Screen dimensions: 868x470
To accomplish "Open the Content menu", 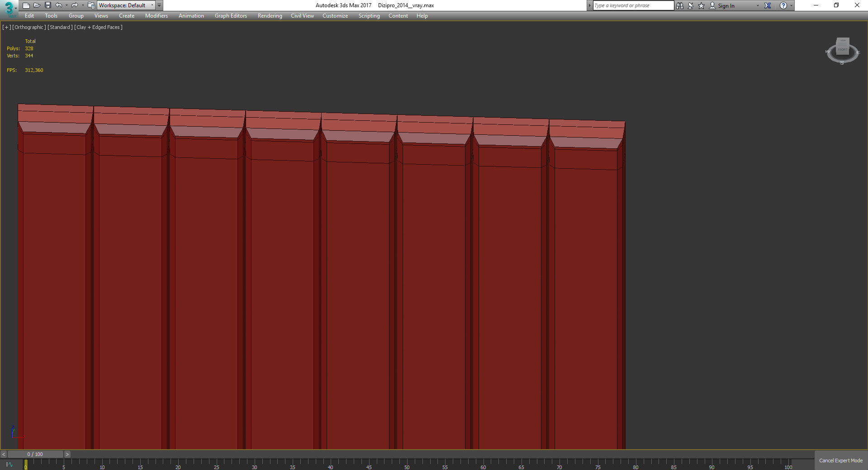I will pos(398,16).
